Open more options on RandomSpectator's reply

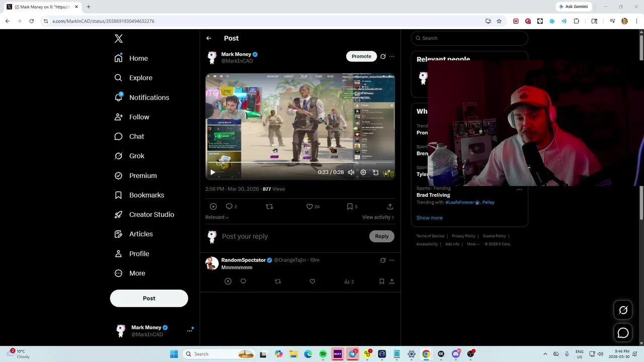[392, 260]
